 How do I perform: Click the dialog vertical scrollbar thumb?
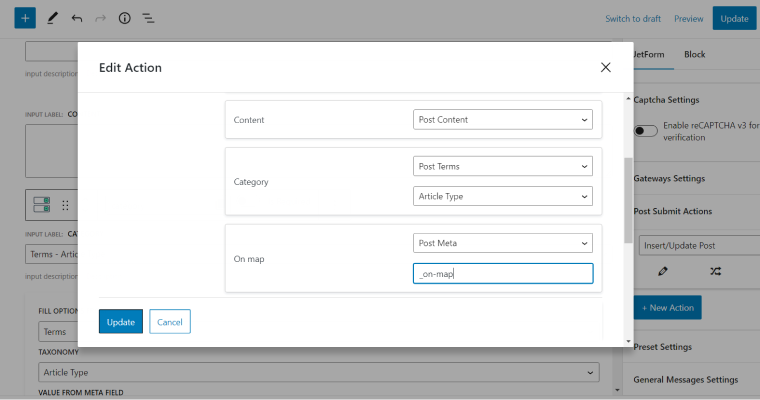coord(628,200)
